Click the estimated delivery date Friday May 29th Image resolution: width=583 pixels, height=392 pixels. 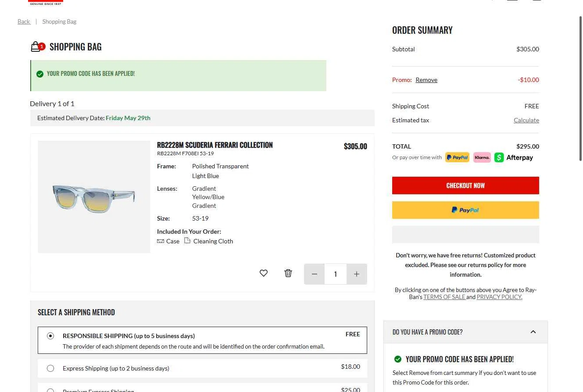[128, 118]
